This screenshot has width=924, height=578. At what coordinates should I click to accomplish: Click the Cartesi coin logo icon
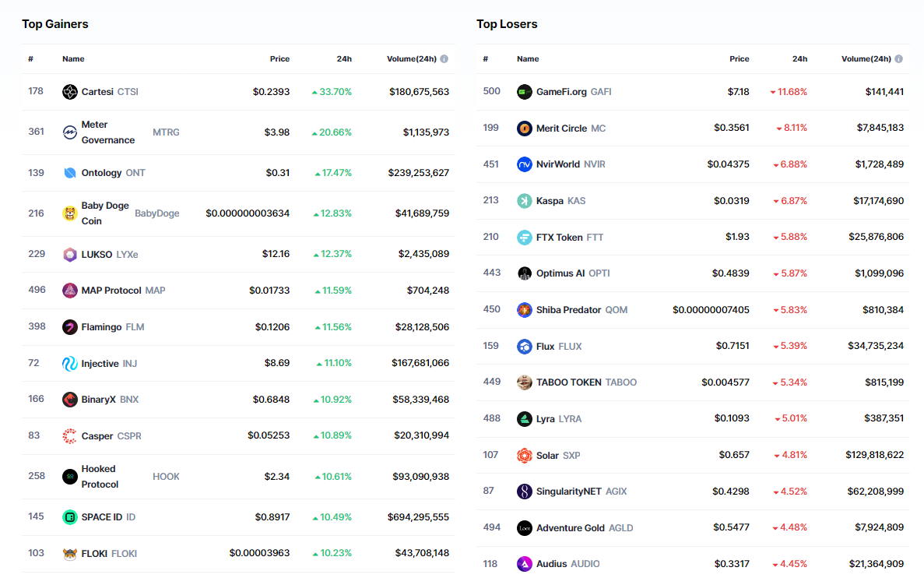[x=70, y=92]
